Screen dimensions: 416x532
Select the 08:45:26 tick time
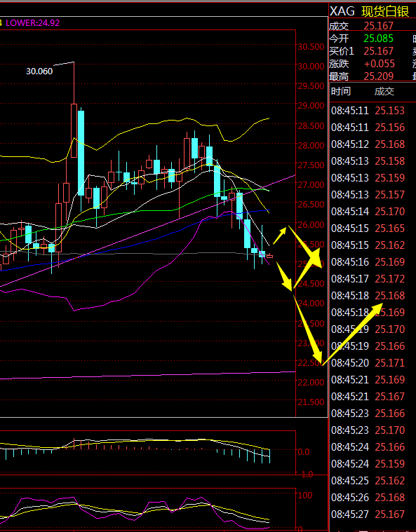[350, 498]
